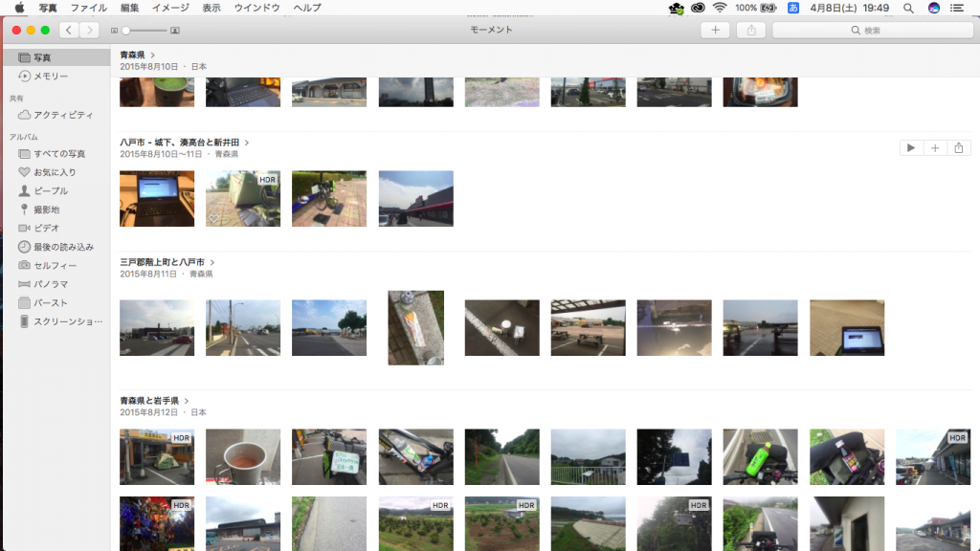
Task: Toggle the あ input source menu
Action: (792, 8)
